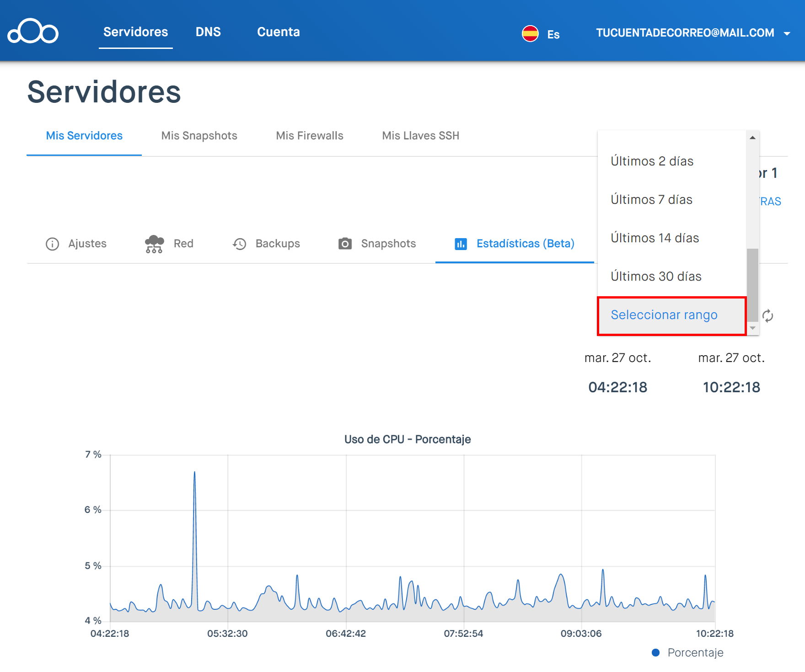Image resolution: width=805 pixels, height=672 pixels.
Task: Click the Red network cloud icon
Action: click(x=154, y=244)
